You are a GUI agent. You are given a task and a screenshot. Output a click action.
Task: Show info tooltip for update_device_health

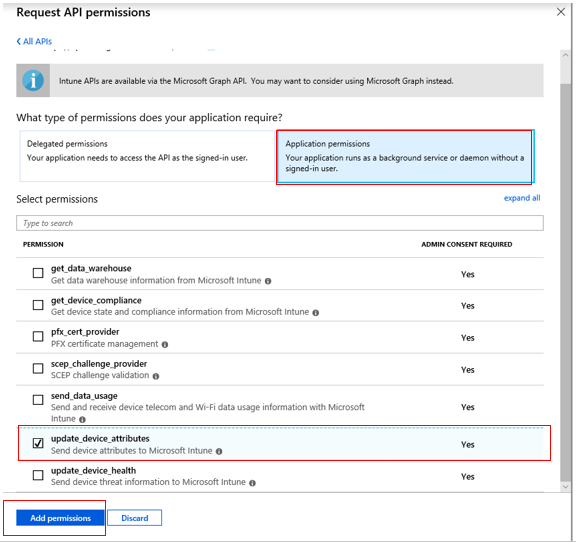pos(252,483)
